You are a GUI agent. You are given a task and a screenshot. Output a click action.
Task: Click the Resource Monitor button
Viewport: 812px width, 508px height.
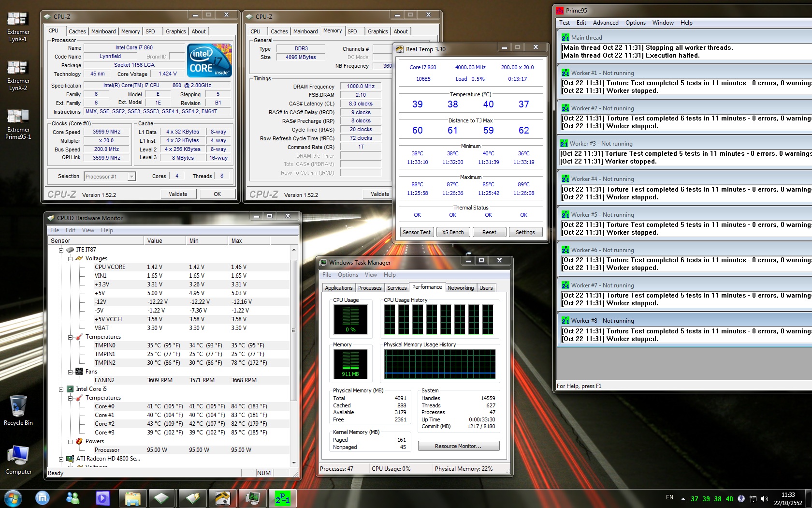tap(458, 446)
